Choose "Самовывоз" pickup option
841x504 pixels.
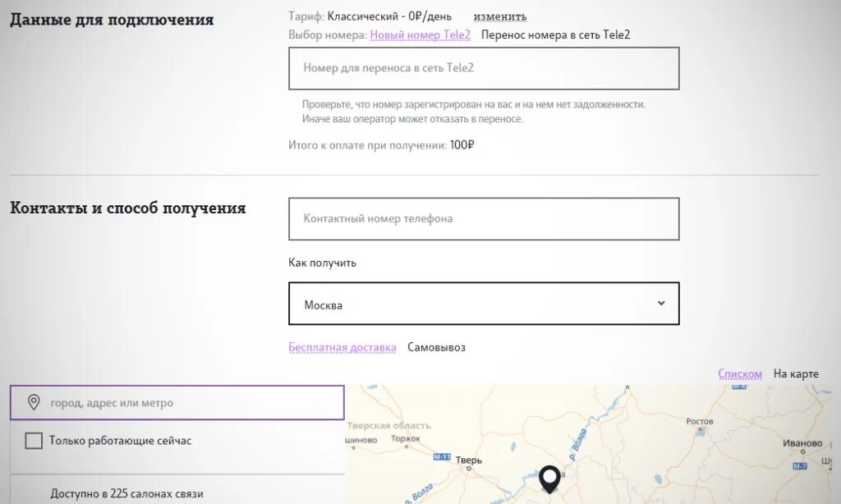(x=437, y=347)
